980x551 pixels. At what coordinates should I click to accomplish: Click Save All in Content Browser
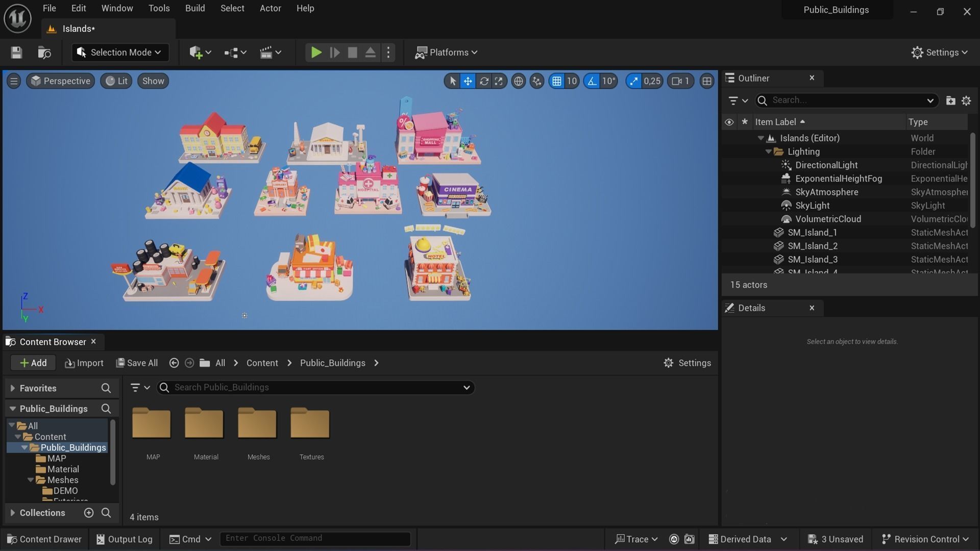coord(137,363)
